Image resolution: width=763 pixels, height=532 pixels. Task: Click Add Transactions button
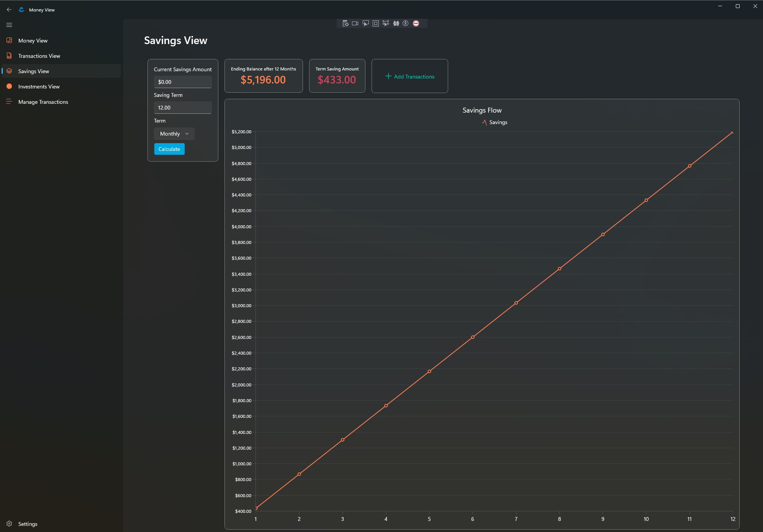(409, 76)
